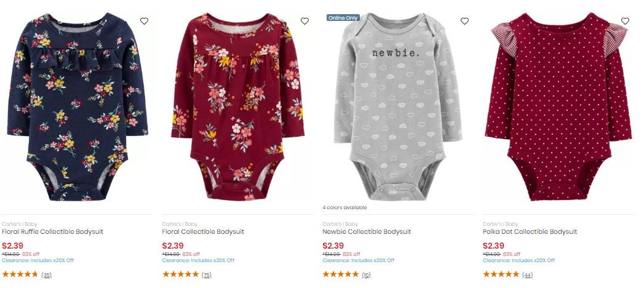Open the 75 reviews link
The image size is (644, 288).
point(207,275)
